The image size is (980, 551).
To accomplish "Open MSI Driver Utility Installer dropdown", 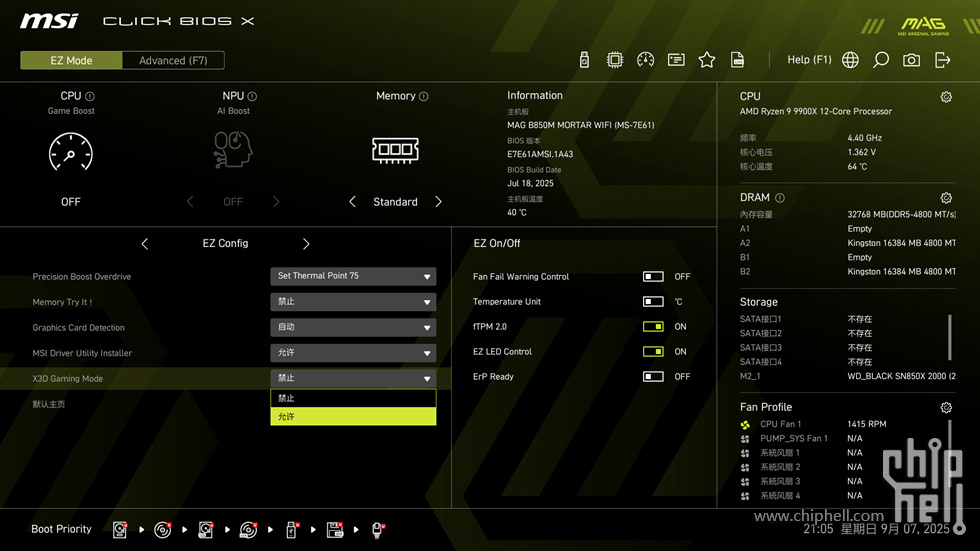I will (x=353, y=353).
